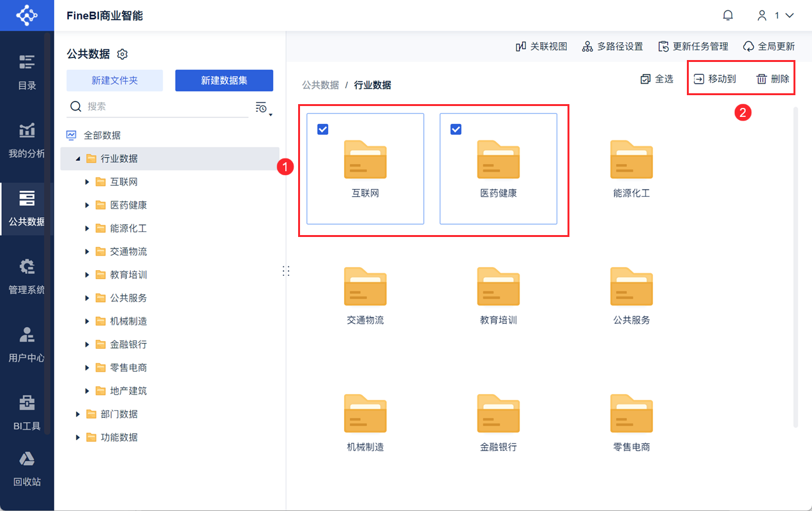Select 部门数据 label in tree

coord(119,414)
